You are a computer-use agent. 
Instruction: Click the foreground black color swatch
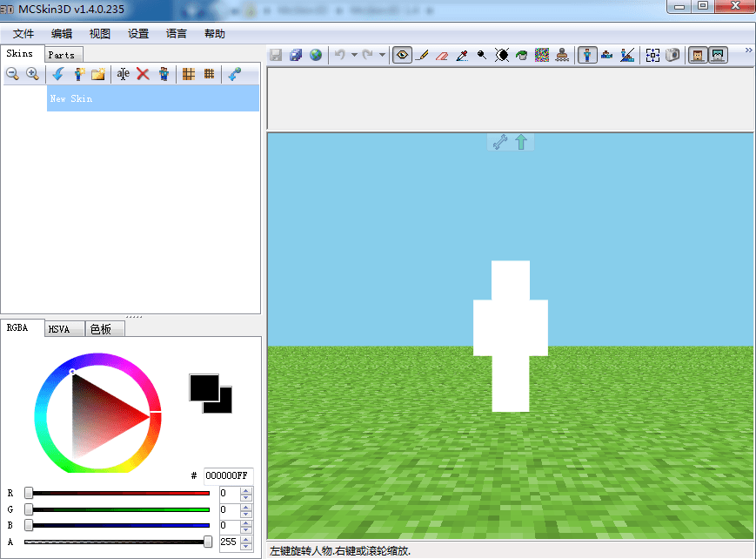(204, 387)
